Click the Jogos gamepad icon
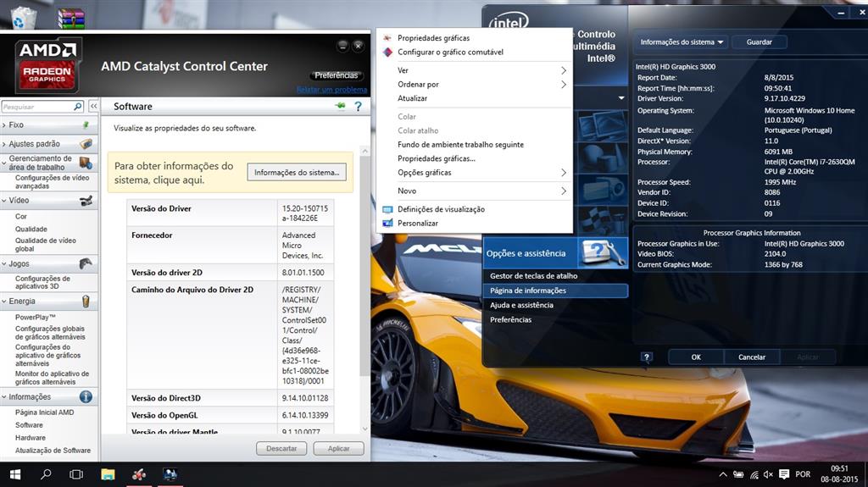Image resolution: width=868 pixels, height=487 pixels. (86, 264)
